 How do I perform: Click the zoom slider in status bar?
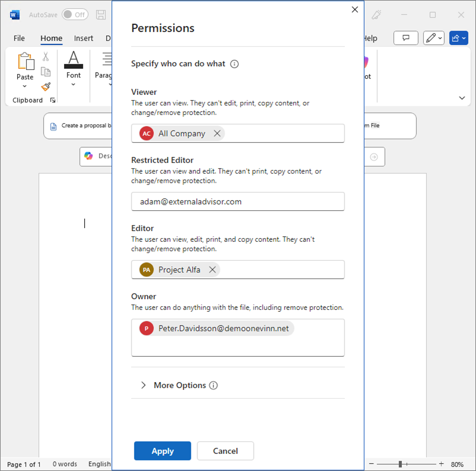click(401, 464)
